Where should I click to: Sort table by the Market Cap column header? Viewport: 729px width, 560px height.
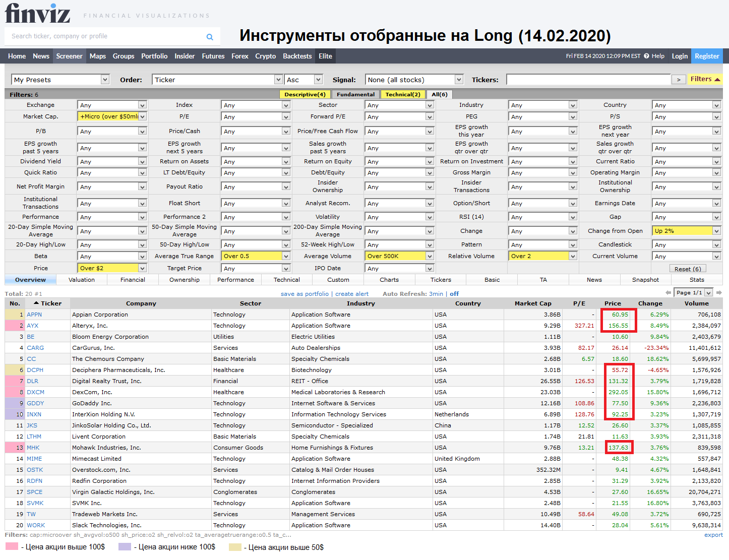coord(533,303)
